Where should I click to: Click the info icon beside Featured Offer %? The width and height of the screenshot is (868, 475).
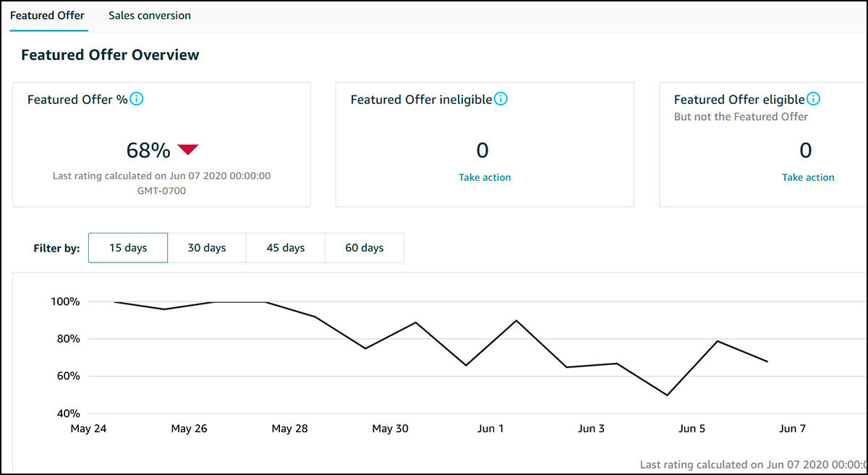(x=136, y=99)
